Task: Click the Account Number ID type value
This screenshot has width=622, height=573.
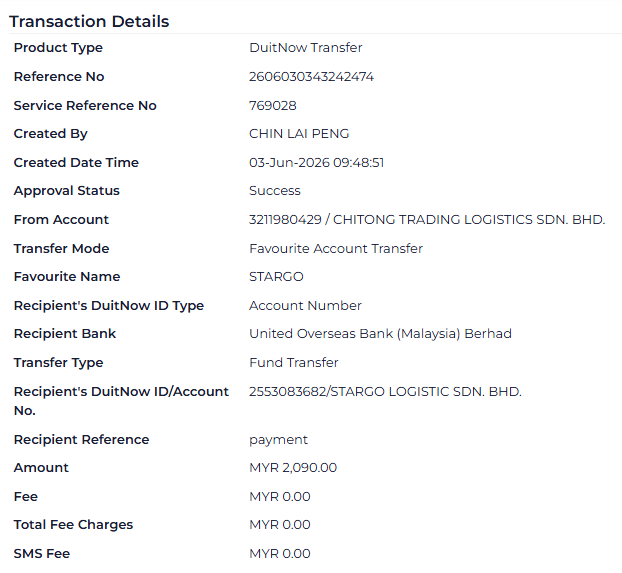Action: pyautogui.click(x=305, y=306)
